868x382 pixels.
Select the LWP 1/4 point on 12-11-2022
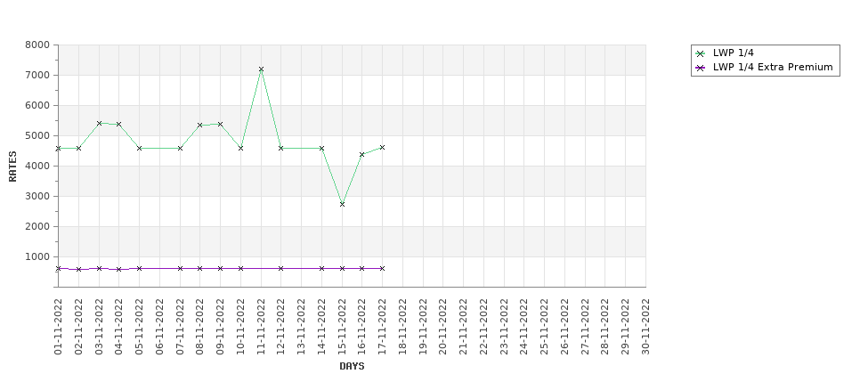(x=281, y=149)
